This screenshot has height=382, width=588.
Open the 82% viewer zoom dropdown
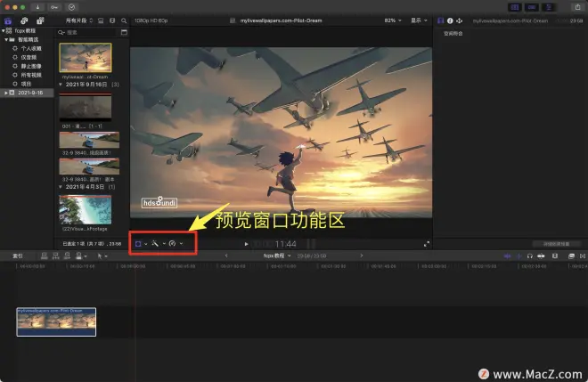click(x=393, y=20)
